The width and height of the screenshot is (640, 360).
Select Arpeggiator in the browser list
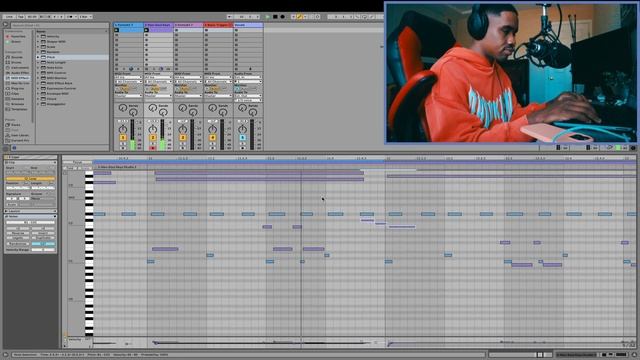coord(56,104)
